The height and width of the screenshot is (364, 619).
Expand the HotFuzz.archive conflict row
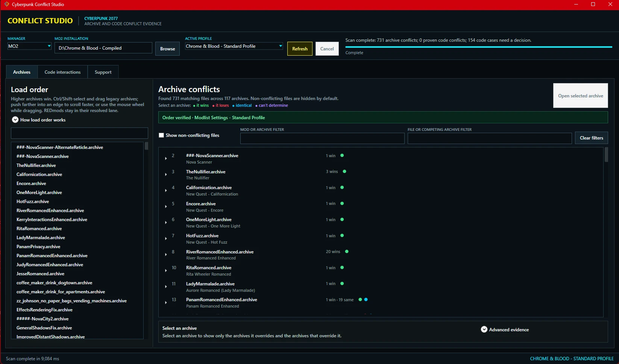(166, 238)
